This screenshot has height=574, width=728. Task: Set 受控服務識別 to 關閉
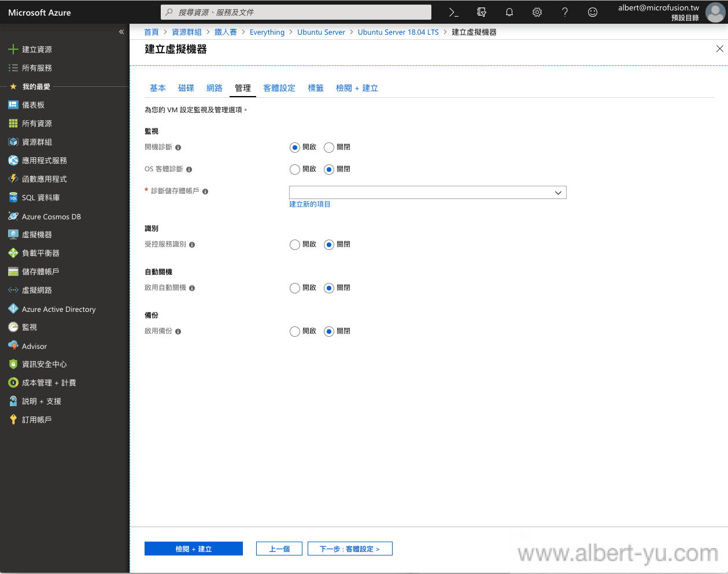pyautogui.click(x=329, y=245)
